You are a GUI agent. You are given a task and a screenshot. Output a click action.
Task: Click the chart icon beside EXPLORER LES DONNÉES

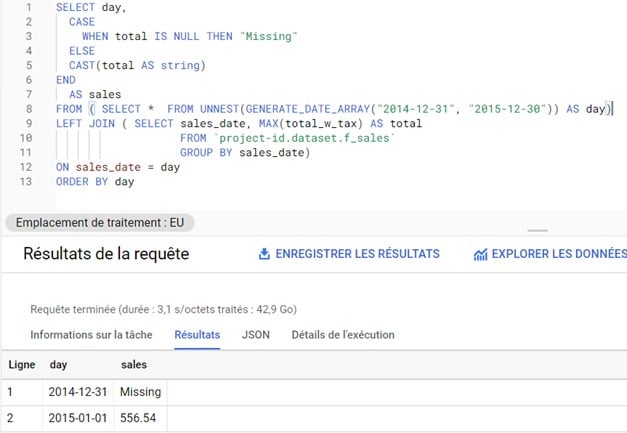coord(480,254)
